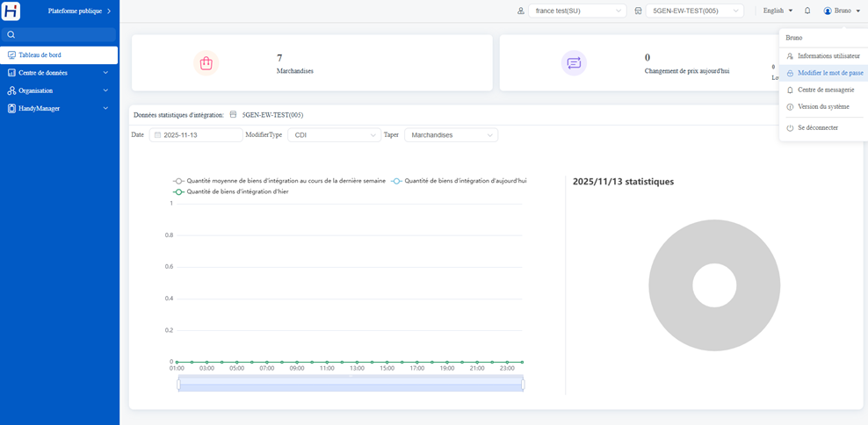The width and height of the screenshot is (868, 425).
Task: Open Centre de messagerie menu entry
Action: [823, 90]
